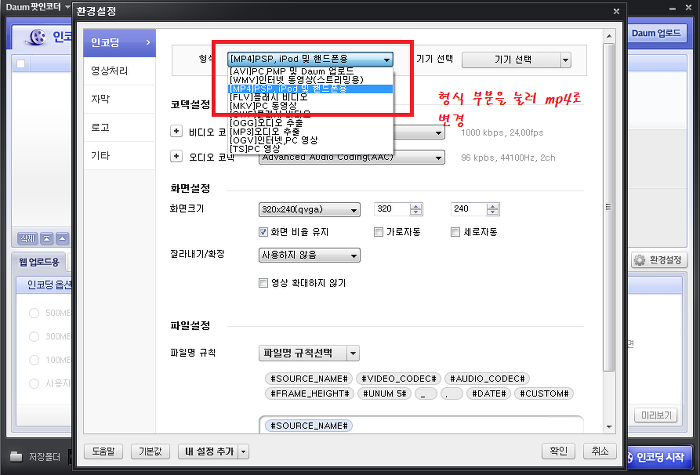
Task: Open the Advanced Audio Coding(AAC) dropdown
Action: pyautogui.click(x=352, y=158)
